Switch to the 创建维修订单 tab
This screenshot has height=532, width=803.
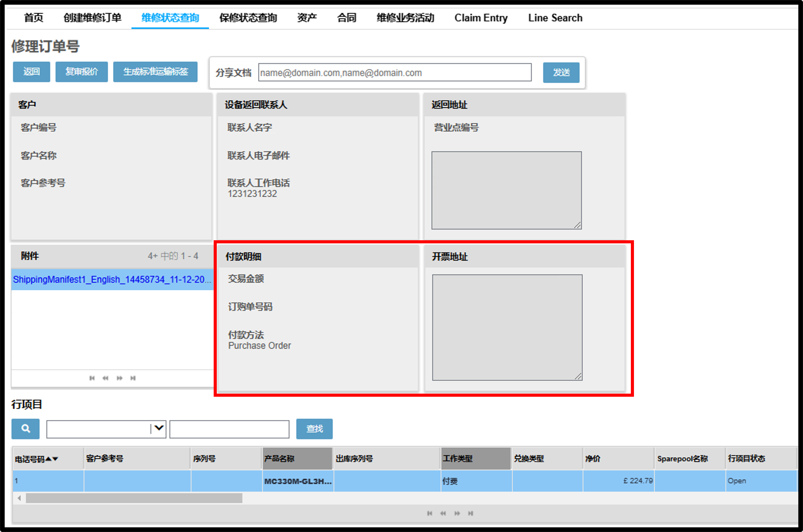pos(92,18)
